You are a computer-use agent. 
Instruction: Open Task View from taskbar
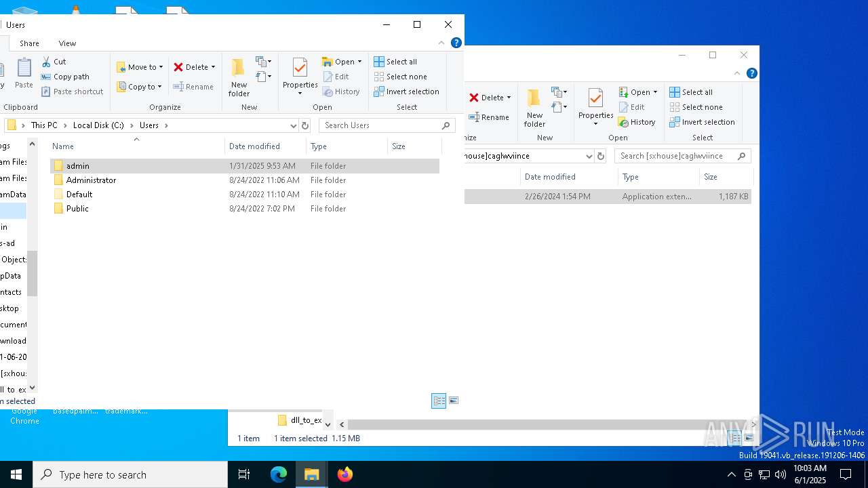(x=244, y=474)
